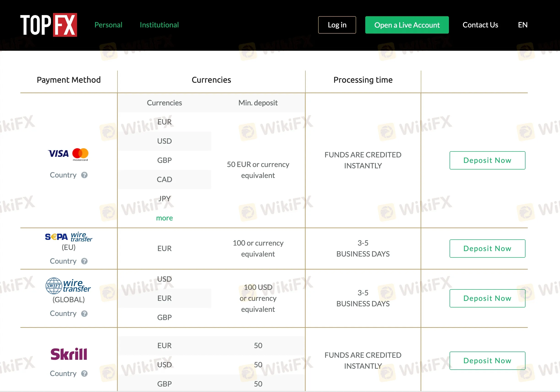Viewport: 560px width, 392px height.
Task: Show country help for Visa Mastercard
Action: pyautogui.click(x=84, y=175)
